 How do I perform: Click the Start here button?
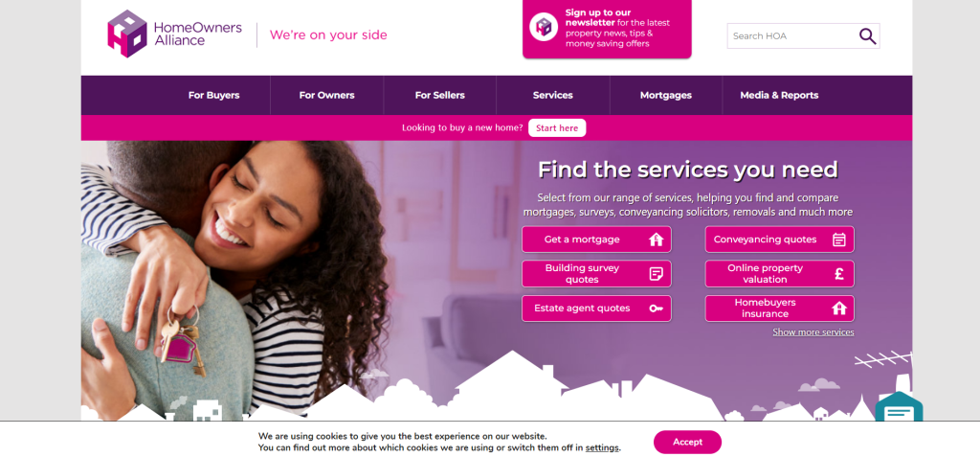coord(557,127)
